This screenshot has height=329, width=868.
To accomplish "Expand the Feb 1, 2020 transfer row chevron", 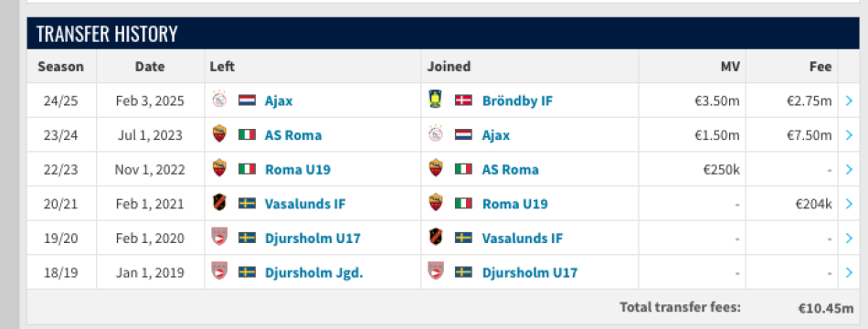I will click(x=849, y=238).
